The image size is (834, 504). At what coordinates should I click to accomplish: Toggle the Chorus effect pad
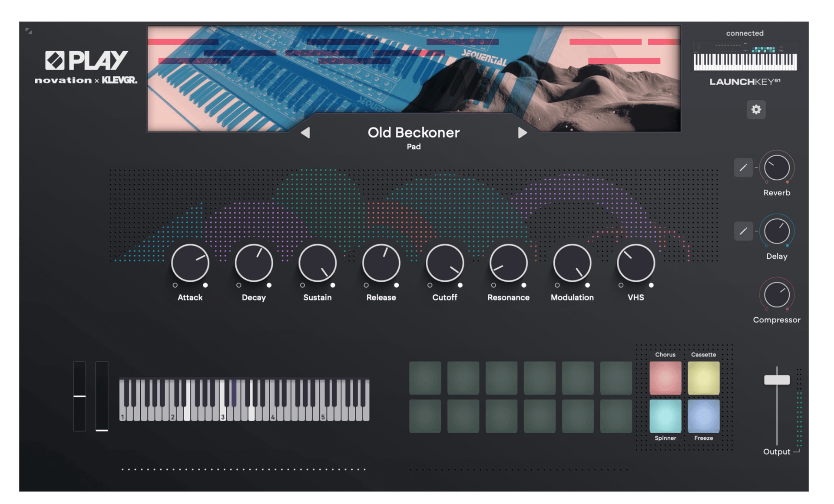pyautogui.click(x=665, y=378)
